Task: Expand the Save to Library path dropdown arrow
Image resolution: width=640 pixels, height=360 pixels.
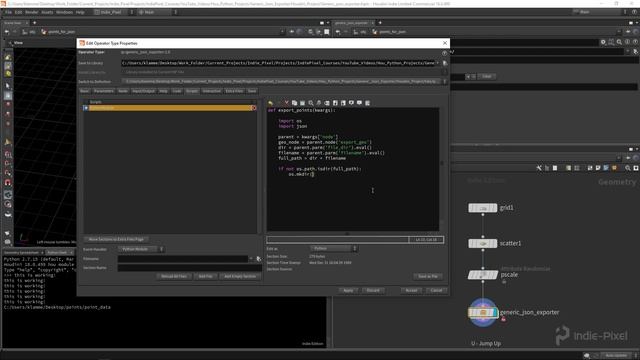Action: tap(438, 63)
